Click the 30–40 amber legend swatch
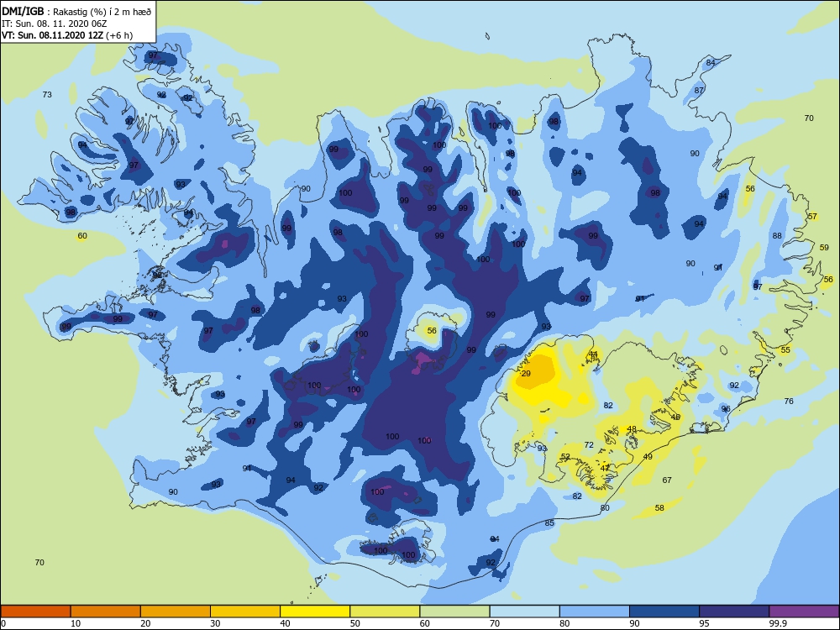Image resolution: width=840 pixels, height=630 pixels. click(245, 612)
